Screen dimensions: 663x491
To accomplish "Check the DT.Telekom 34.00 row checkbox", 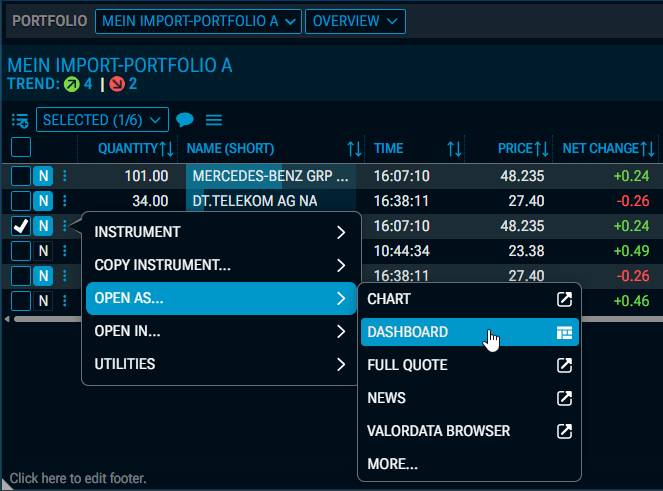I will point(21,201).
